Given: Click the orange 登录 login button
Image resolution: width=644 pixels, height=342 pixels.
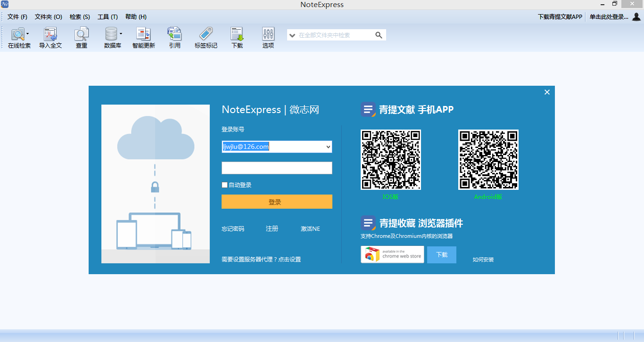Looking at the screenshot, I should pyautogui.click(x=277, y=202).
